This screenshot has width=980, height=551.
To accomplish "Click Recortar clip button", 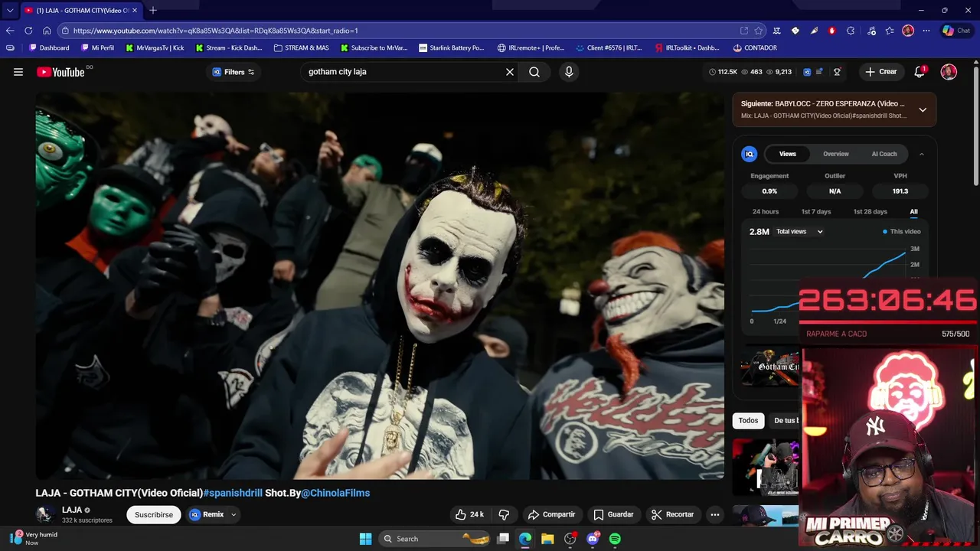I will coord(672,514).
